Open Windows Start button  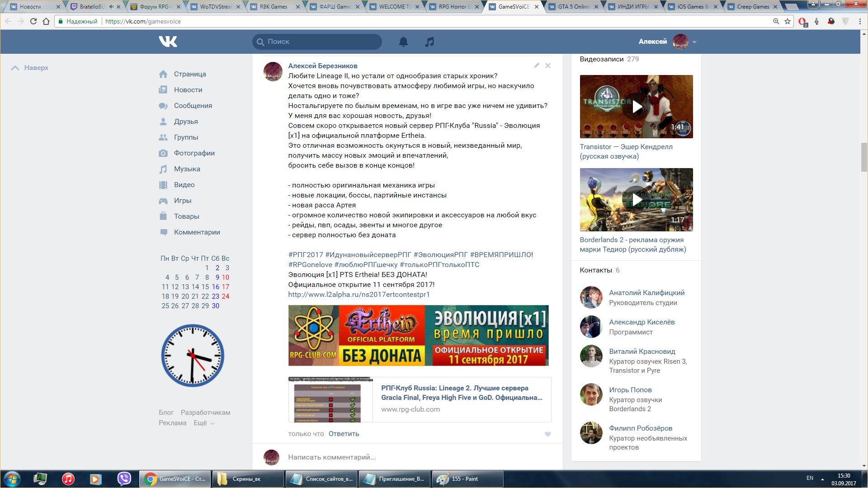point(12,479)
